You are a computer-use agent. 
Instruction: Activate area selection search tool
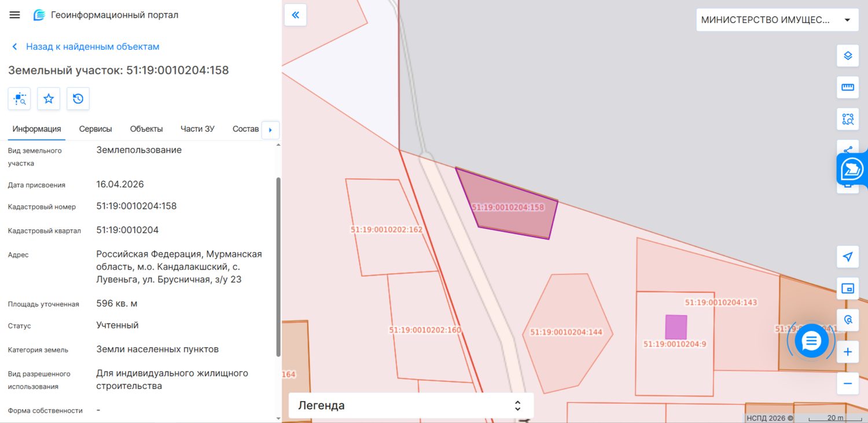click(x=848, y=119)
